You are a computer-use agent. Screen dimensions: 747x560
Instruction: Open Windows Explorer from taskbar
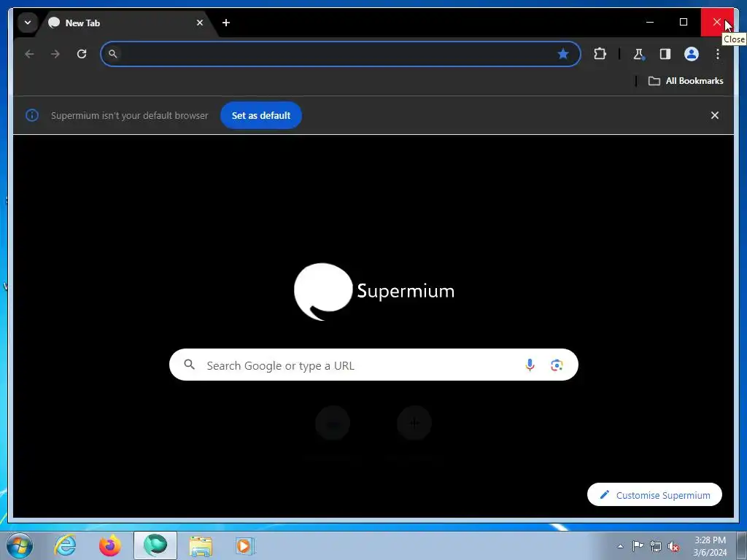(x=201, y=545)
